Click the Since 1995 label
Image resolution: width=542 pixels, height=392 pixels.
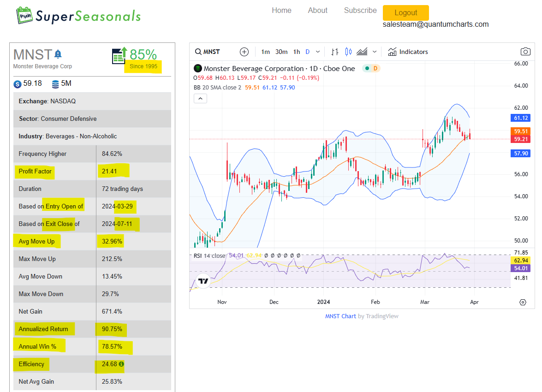point(143,66)
